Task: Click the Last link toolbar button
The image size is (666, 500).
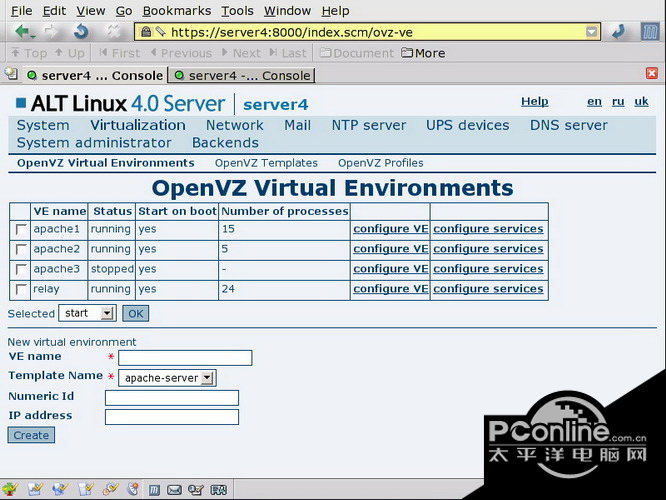Action: (x=288, y=53)
